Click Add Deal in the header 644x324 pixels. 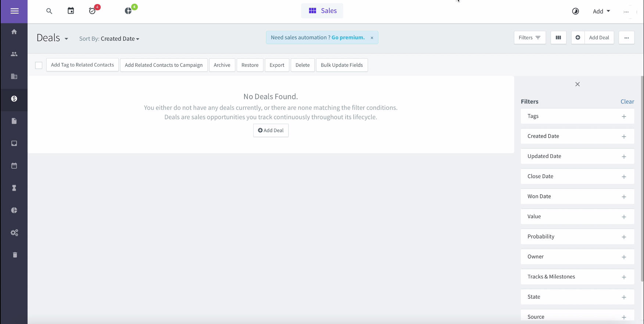tap(599, 37)
